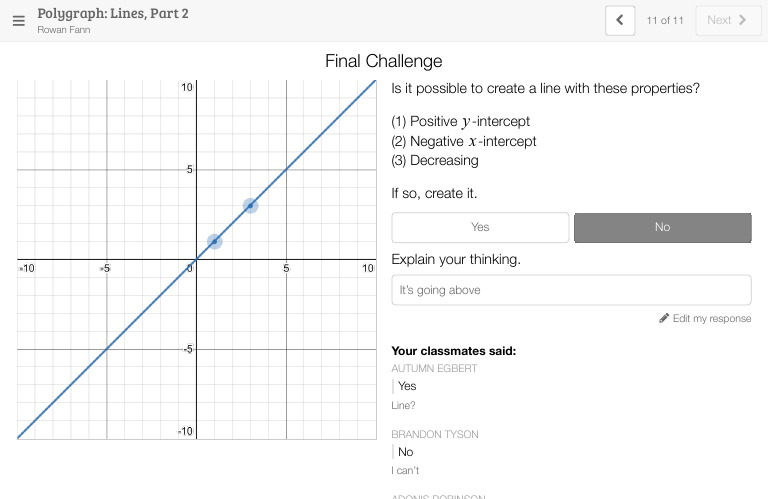
Task: Click Edit my response link
Action: click(x=711, y=318)
